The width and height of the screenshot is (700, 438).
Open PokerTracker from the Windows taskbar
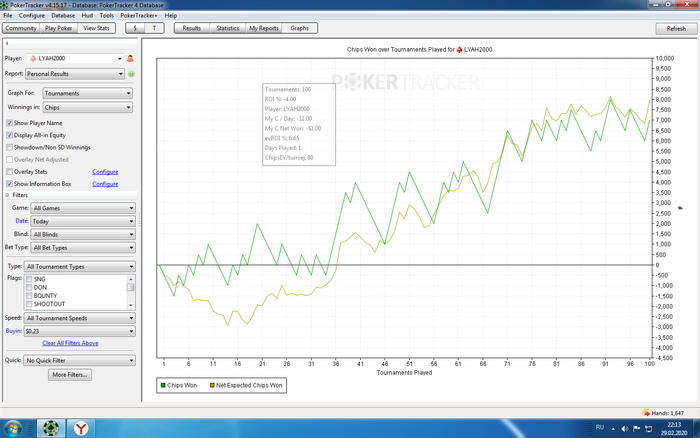(51, 428)
